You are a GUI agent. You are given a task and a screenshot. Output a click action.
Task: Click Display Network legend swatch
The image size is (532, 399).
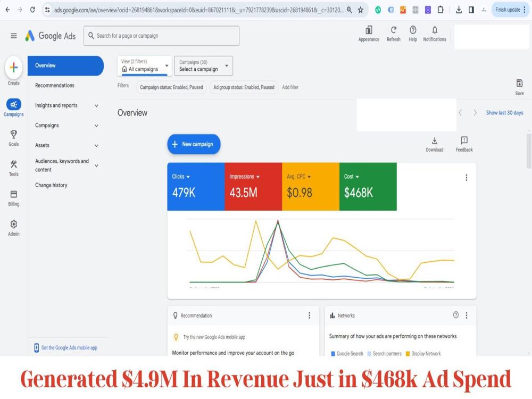pos(408,354)
